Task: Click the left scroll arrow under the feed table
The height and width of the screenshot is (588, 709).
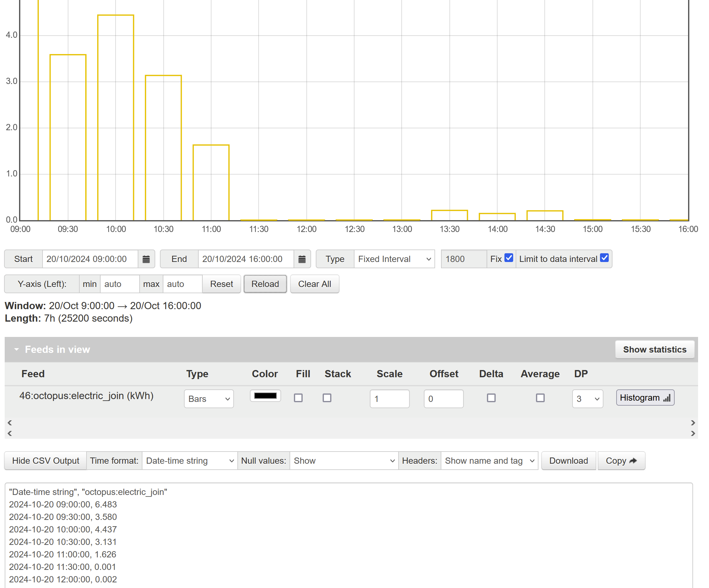Action: coord(10,423)
